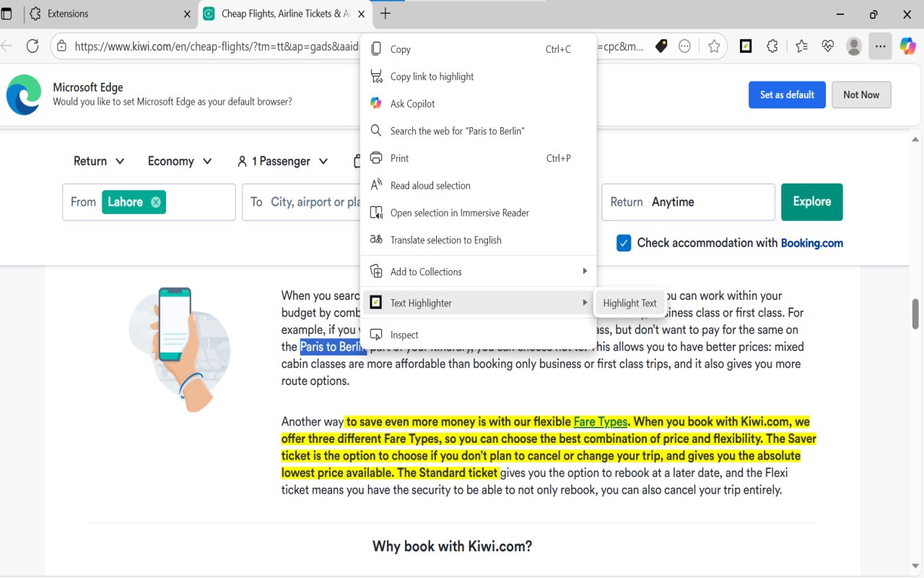Image resolution: width=924 pixels, height=578 pixels.
Task: Close the Cheap Flights tab
Action: point(362,14)
